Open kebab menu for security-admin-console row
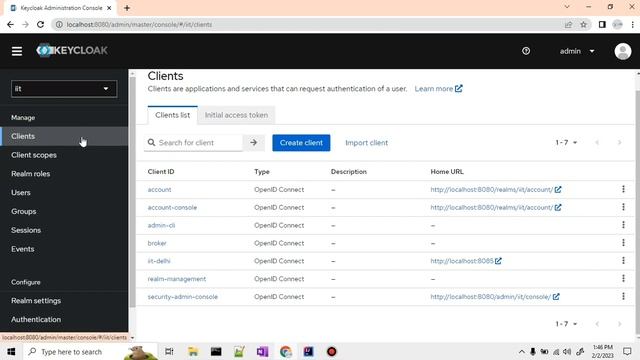The image size is (640, 360). click(623, 296)
